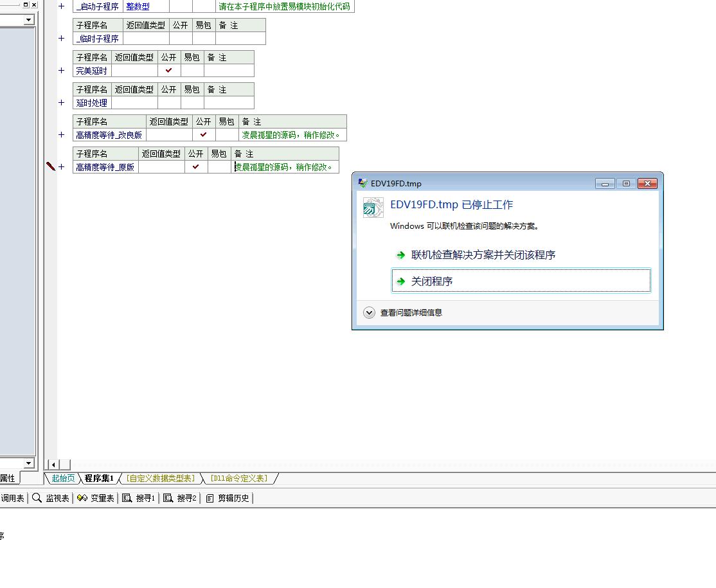Switch to the 起始页 tab
The height and width of the screenshot is (588, 716).
(63, 478)
